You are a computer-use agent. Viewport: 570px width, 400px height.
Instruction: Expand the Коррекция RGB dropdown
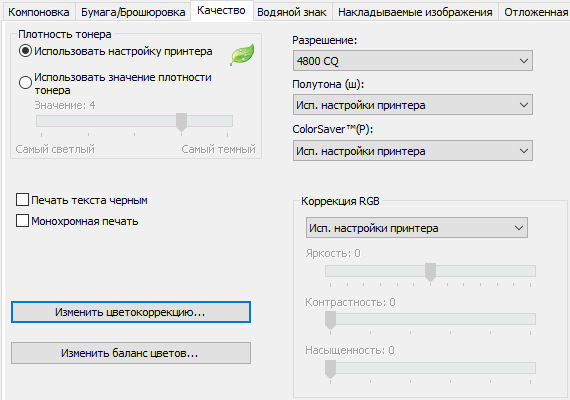click(417, 228)
